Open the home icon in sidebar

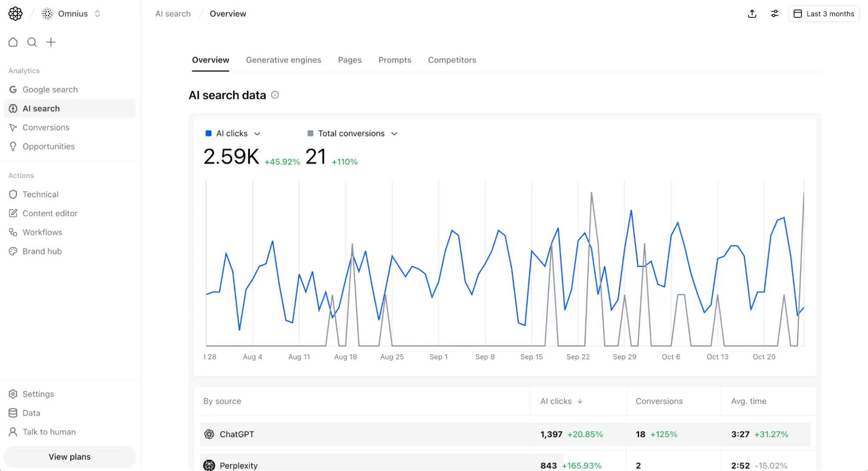click(13, 42)
